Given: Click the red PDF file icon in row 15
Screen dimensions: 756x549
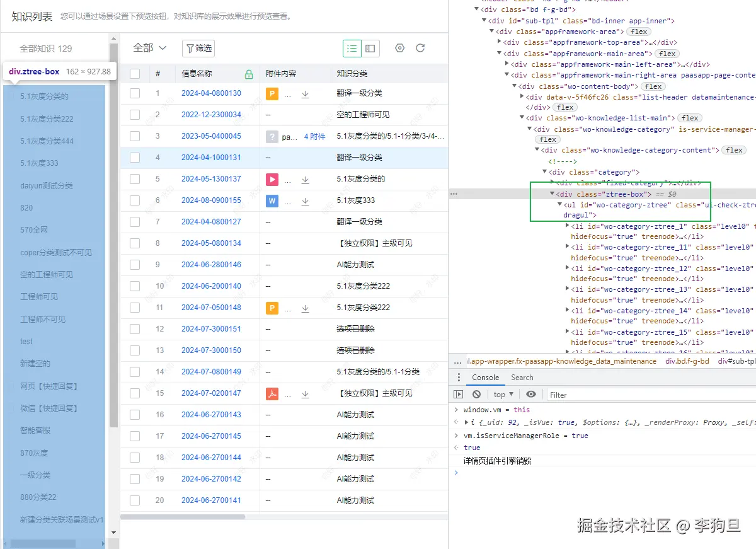Looking at the screenshot, I should click(x=272, y=394).
